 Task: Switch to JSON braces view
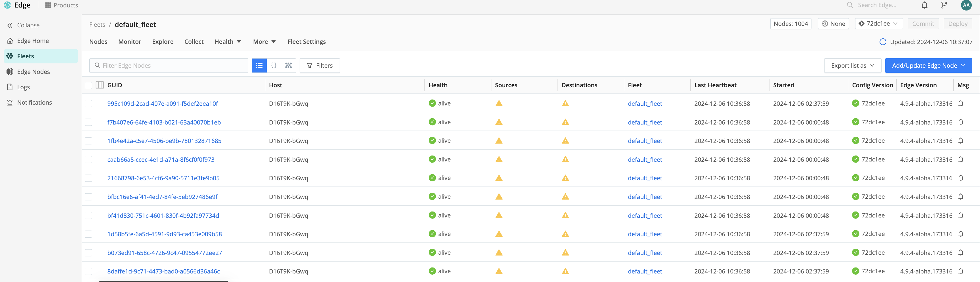tap(274, 66)
